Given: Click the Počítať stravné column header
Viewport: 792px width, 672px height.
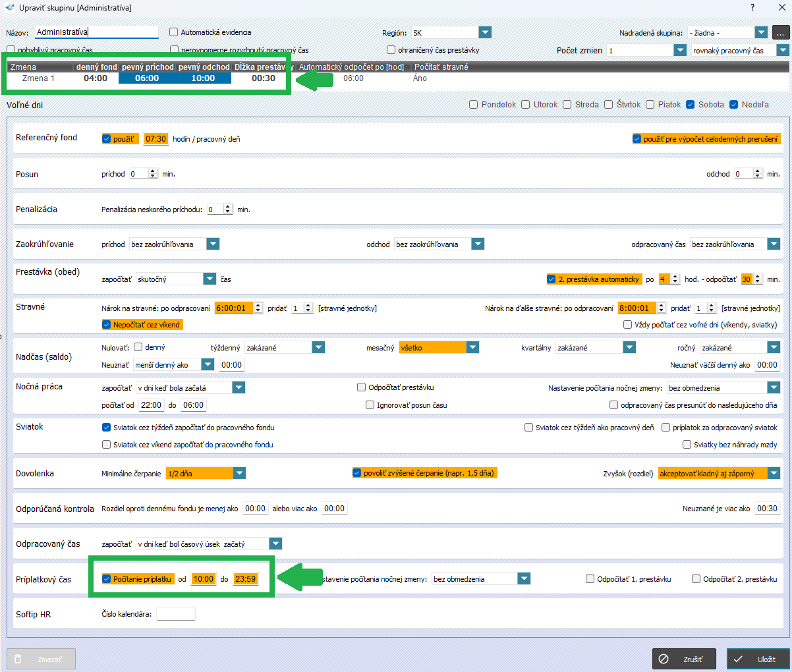Looking at the screenshot, I should coord(441,67).
